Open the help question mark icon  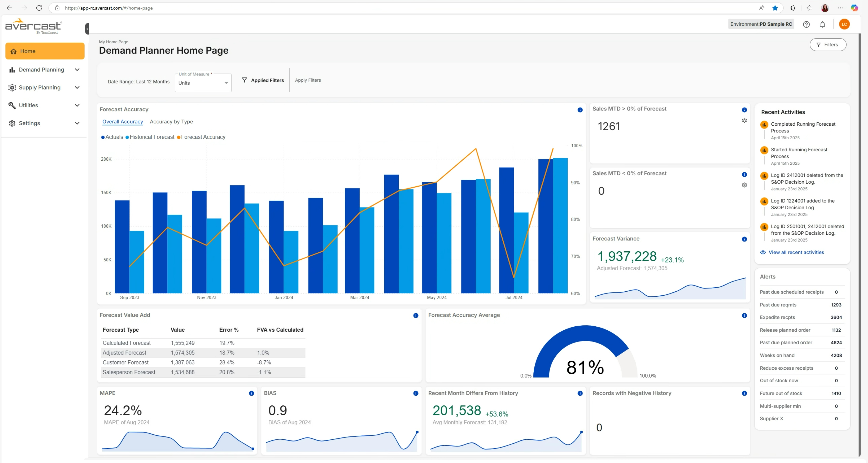coord(806,24)
